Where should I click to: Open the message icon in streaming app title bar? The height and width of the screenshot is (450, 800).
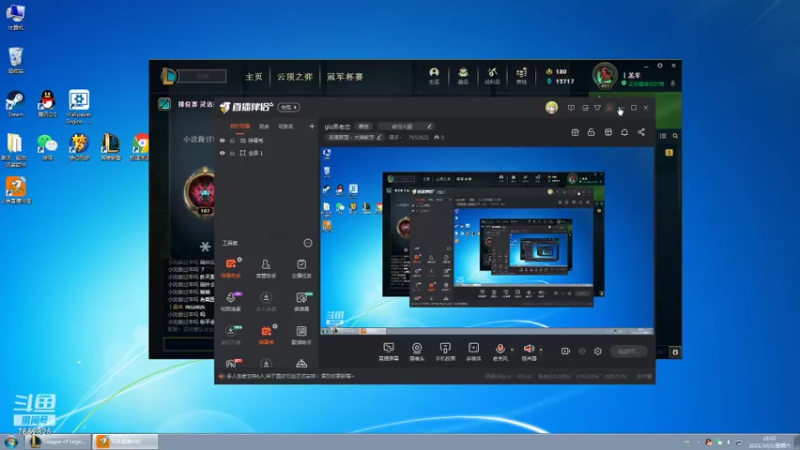(571, 108)
